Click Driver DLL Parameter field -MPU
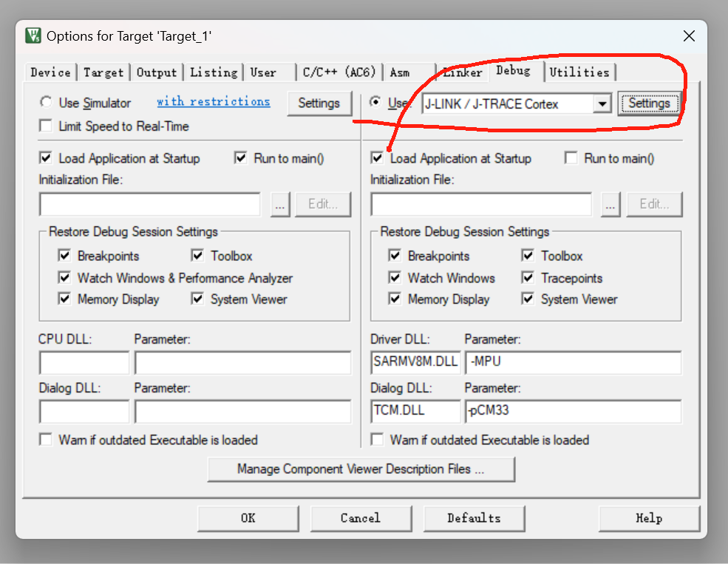The image size is (728, 564). [574, 362]
